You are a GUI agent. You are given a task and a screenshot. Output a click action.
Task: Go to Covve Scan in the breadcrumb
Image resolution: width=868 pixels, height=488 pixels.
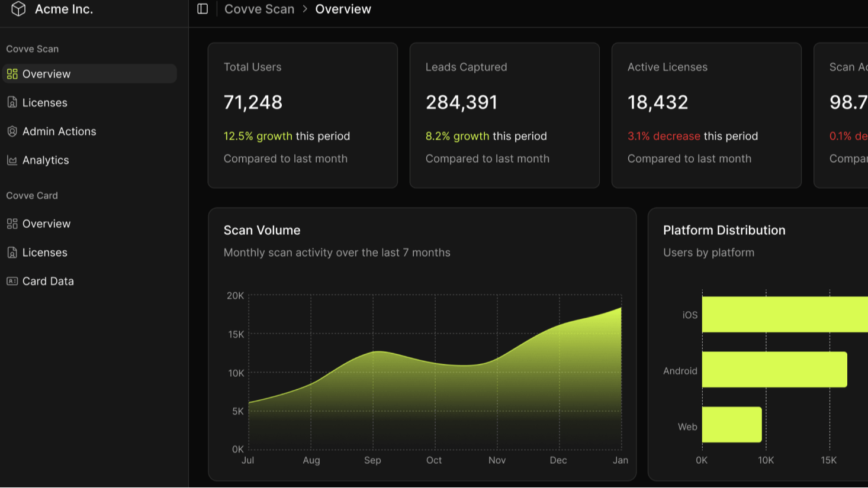259,9
